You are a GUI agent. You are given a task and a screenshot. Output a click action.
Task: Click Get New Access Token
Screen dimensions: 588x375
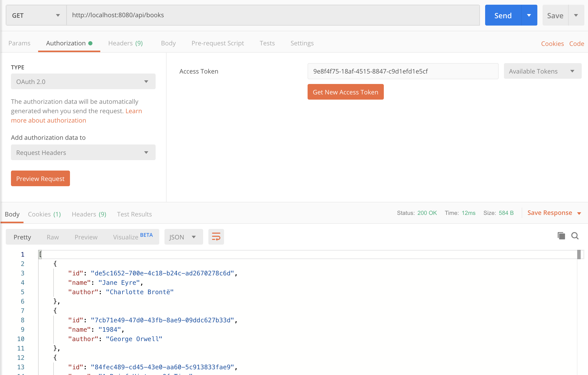(345, 92)
